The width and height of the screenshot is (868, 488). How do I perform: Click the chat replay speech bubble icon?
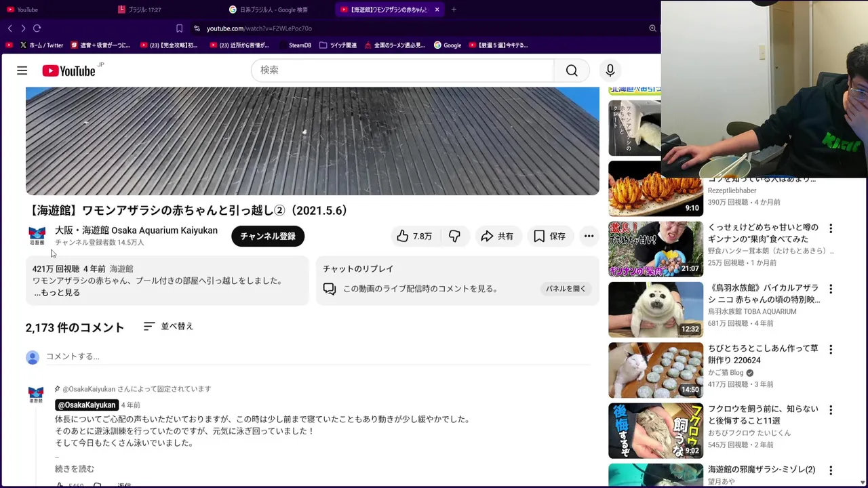[x=330, y=289]
